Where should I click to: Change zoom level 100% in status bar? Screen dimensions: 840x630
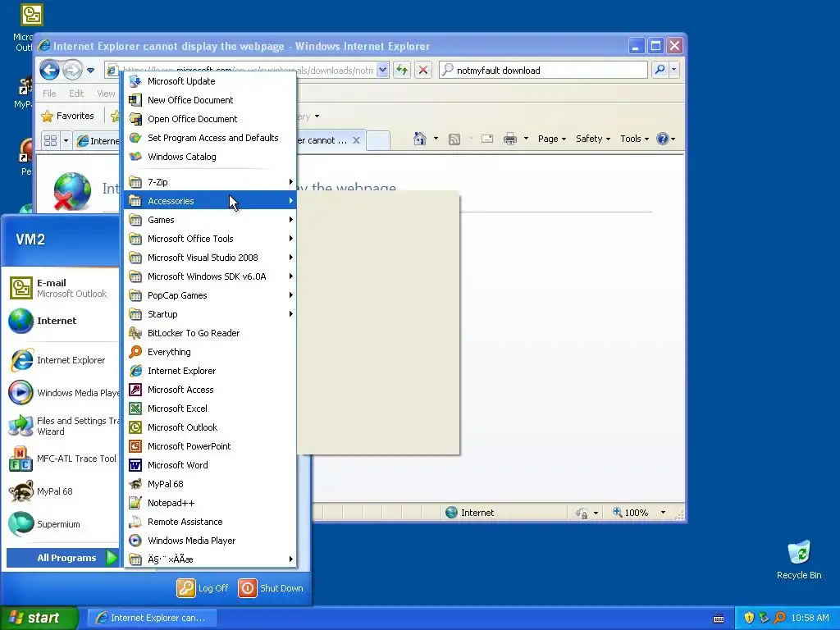pos(640,513)
